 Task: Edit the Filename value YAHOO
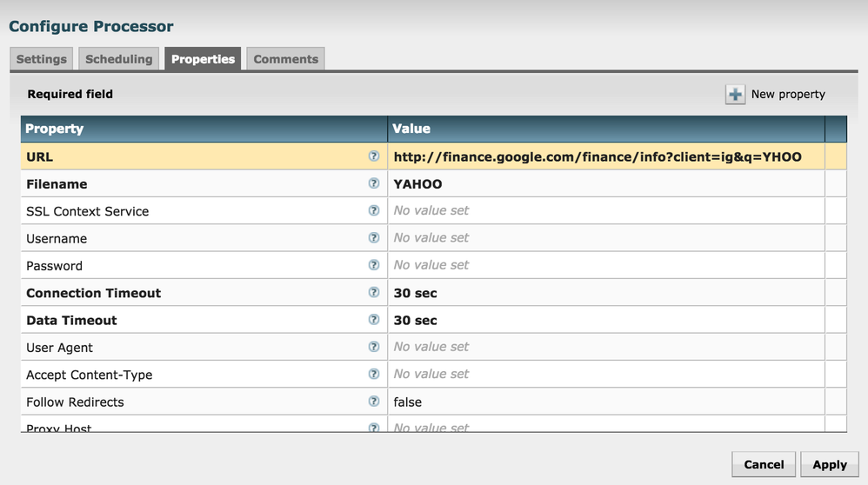click(417, 184)
